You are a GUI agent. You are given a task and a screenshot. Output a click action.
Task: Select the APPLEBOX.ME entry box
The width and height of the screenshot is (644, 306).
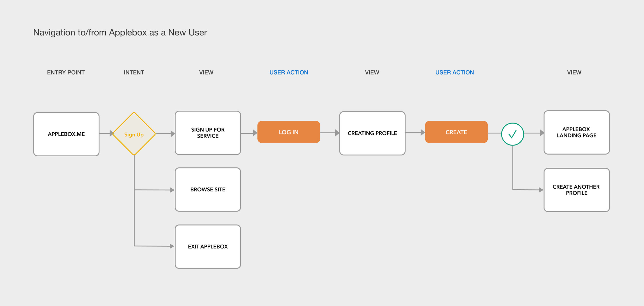click(x=66, y=134)
